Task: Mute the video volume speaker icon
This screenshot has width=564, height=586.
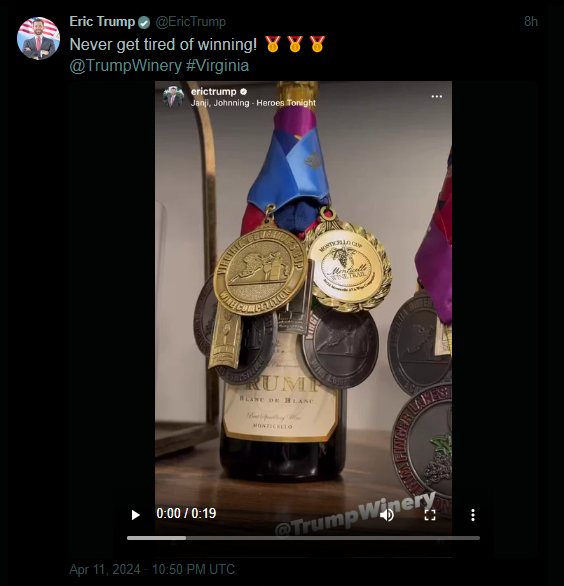Action: tap(387, 515)
